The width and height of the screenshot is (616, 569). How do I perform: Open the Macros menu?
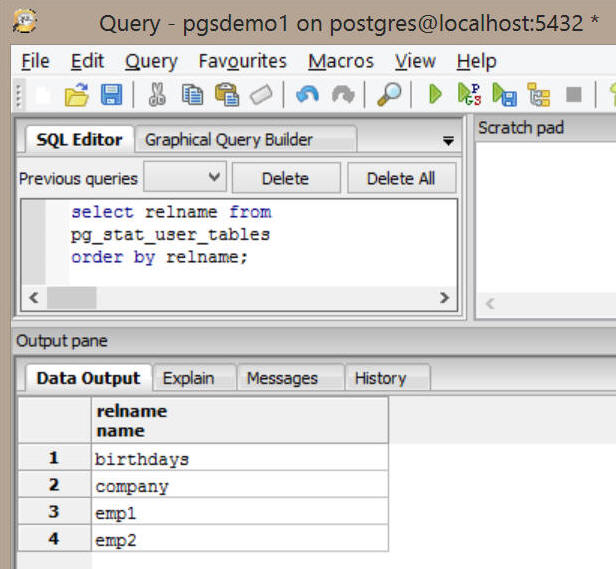pyautogui.click(x=340, y=61)
